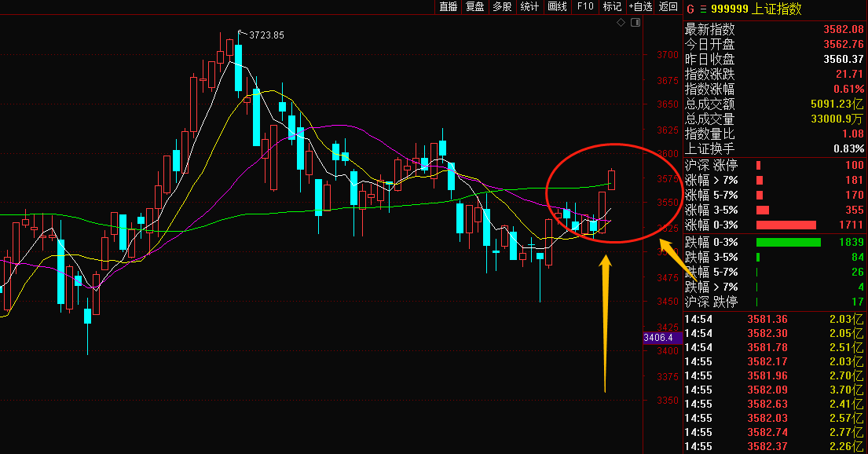This screenshot has height=454, width=868.
Task: Click the red G icon beside 999999
Action: click(x=690, y=9)
